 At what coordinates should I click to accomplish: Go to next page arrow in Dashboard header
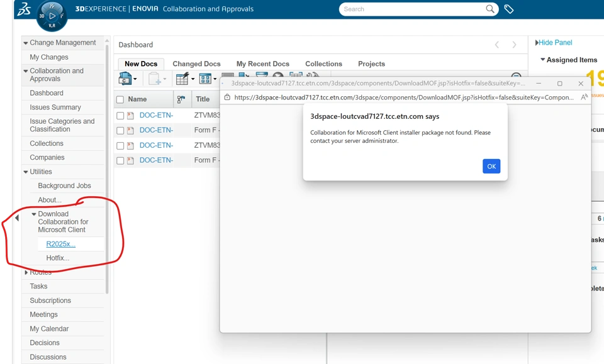[514, 45]
